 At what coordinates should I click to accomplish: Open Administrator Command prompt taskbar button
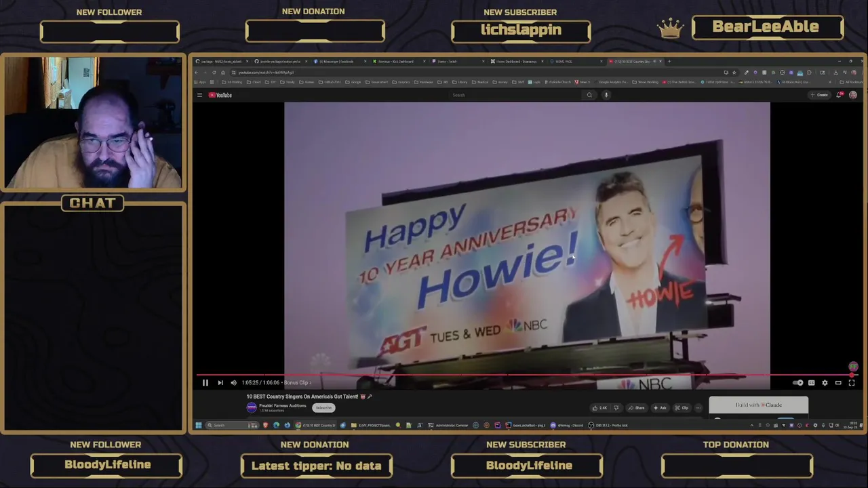(449, 426)
